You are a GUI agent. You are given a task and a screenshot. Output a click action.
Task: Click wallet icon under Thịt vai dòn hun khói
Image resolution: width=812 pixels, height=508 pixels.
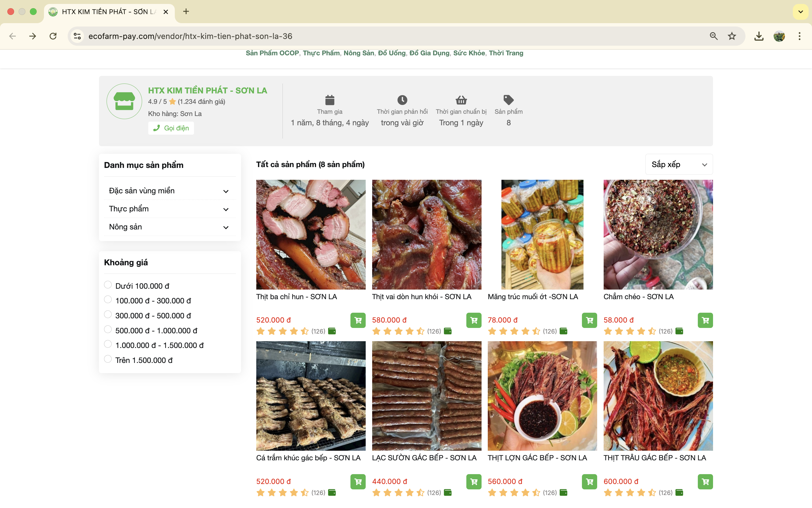click(448, 331)
